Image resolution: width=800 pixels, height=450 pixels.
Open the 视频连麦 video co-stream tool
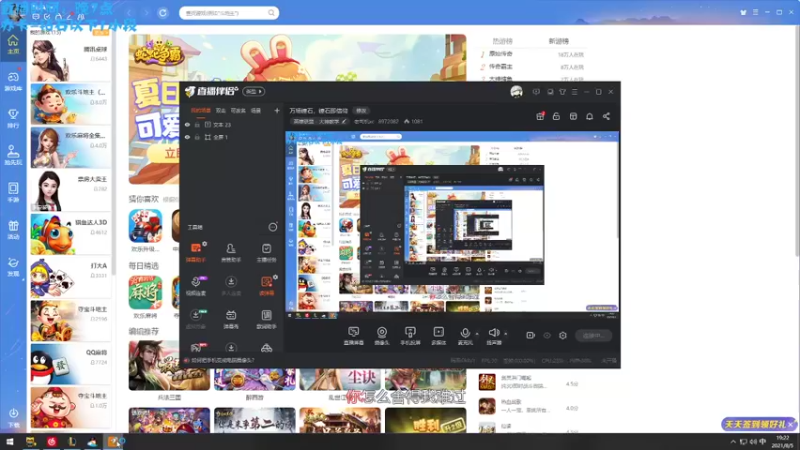(x=196, y=286)
